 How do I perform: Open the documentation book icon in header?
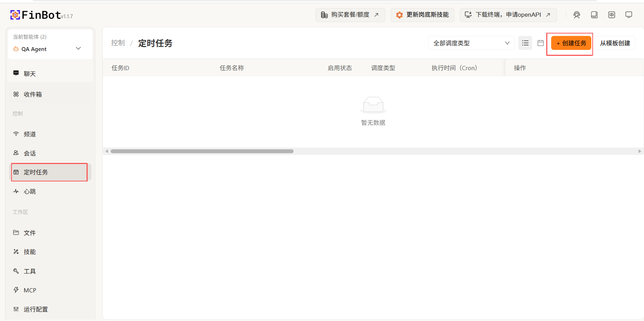click(594, 15)
